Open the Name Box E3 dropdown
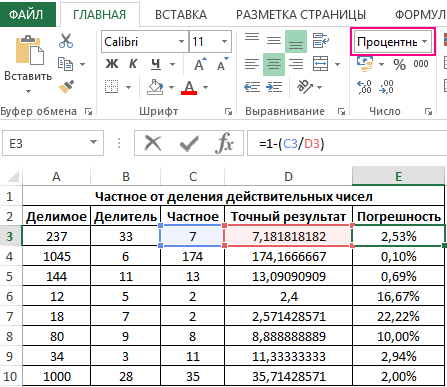This screenshot has height=387, width=447. 93,142
